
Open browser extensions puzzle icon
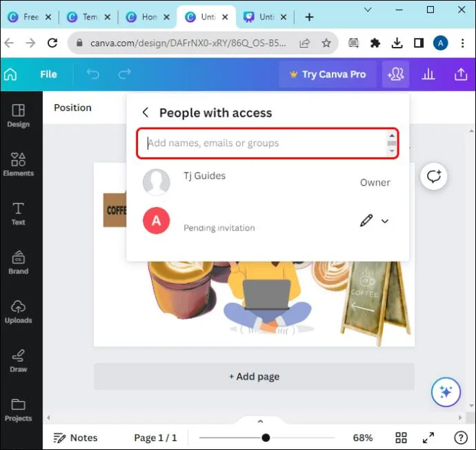(375, 43)
